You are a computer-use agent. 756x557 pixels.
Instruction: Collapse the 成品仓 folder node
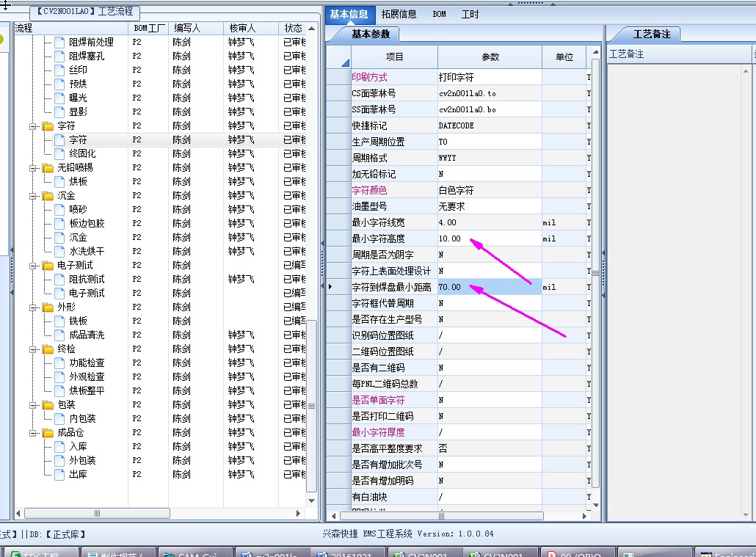click(33, 434)
